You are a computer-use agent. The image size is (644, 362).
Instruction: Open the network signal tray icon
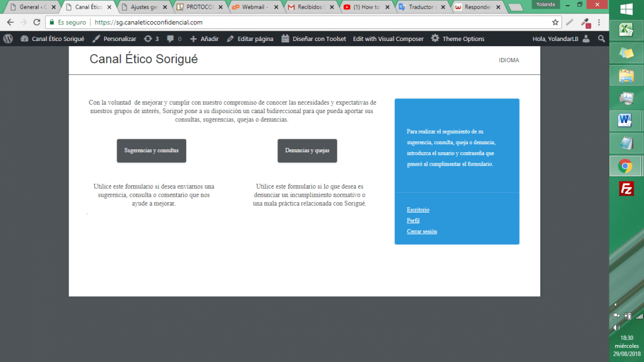[x=639, y=316]
